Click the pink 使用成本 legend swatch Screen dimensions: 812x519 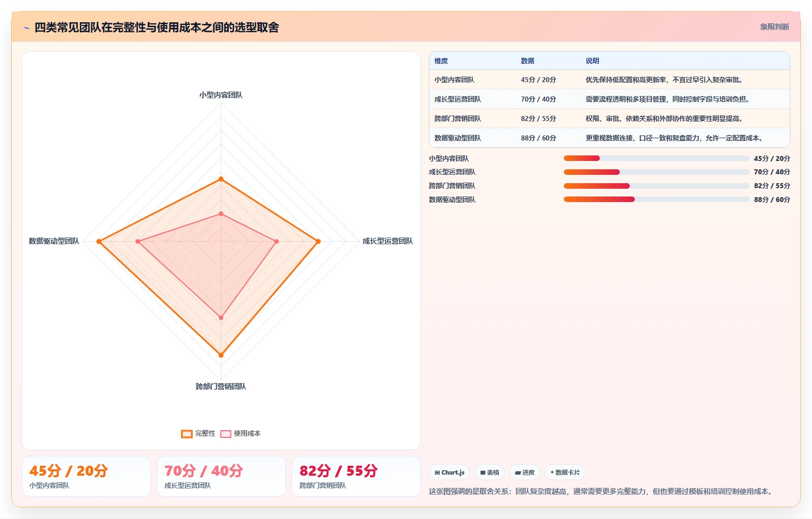tap(225, 434)
